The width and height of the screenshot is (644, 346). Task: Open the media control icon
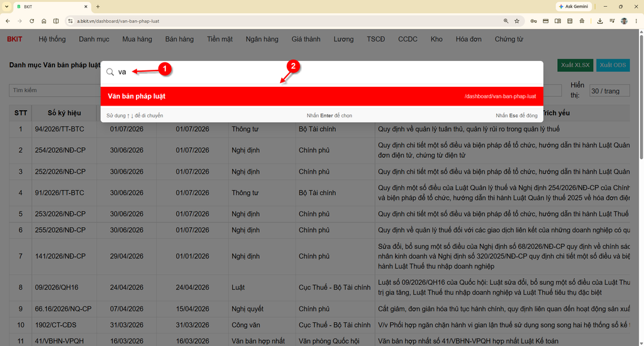coord(612,21)
